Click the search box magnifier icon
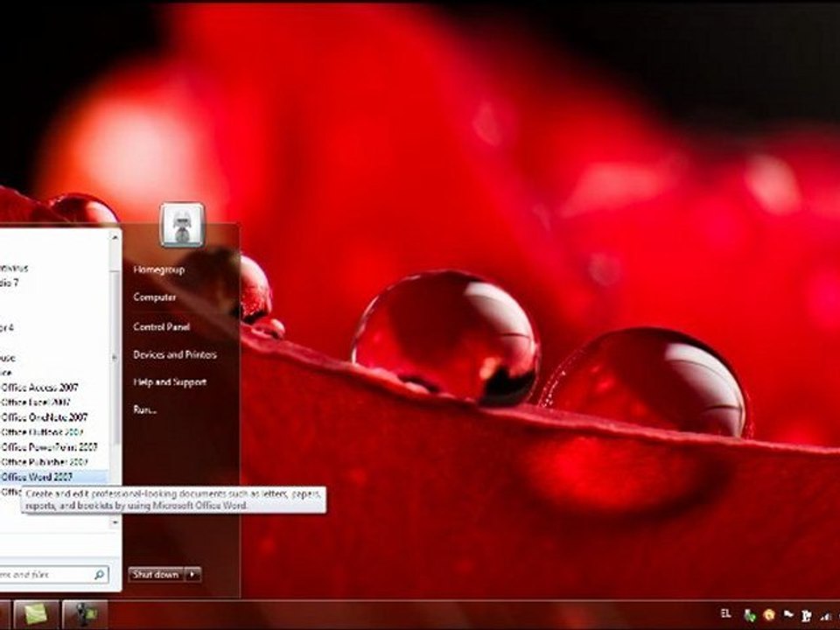The width and height of the screenshot is (840, 630). pyautogui.click(x=99, y=575)
